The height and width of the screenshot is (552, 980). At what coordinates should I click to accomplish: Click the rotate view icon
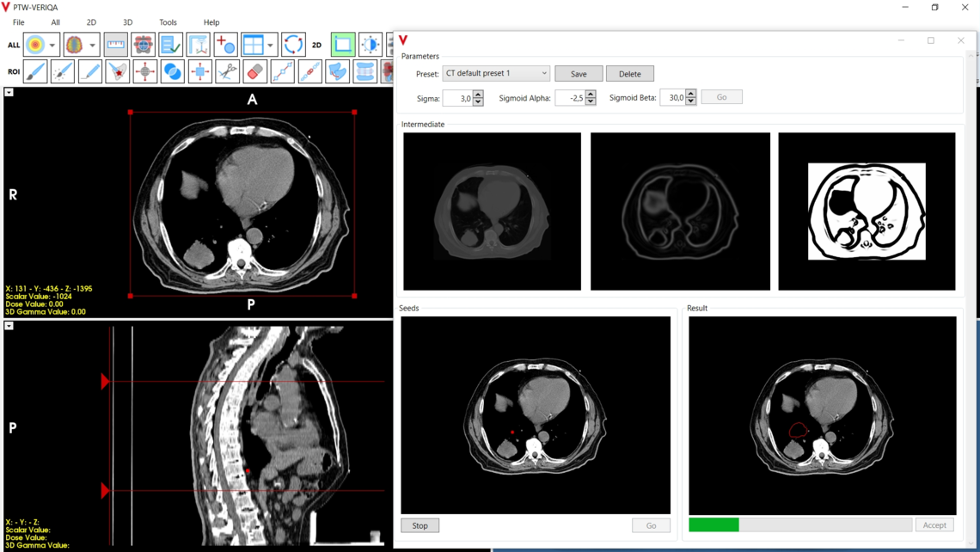[293, 44]
